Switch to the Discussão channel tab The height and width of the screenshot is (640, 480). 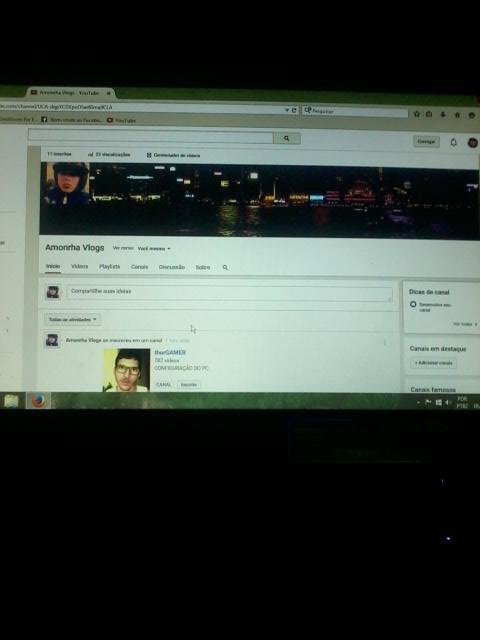click(x=171, y=267)
